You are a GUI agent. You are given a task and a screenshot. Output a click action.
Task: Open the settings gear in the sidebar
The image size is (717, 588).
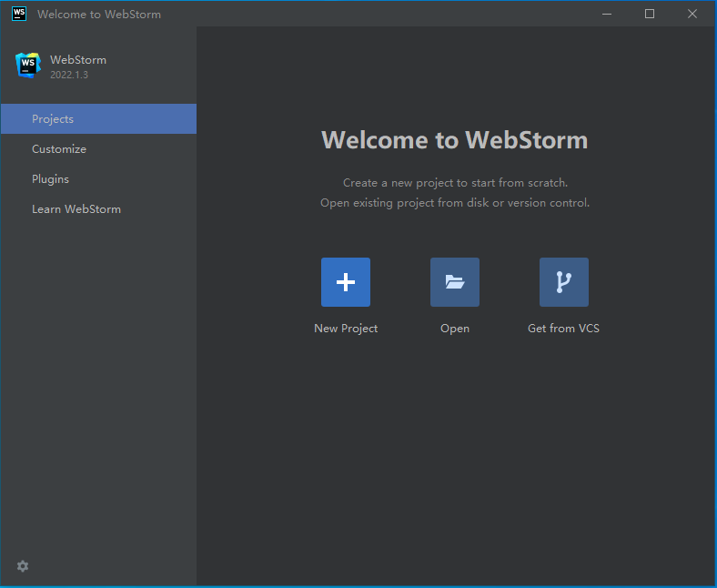click(23, 566)
